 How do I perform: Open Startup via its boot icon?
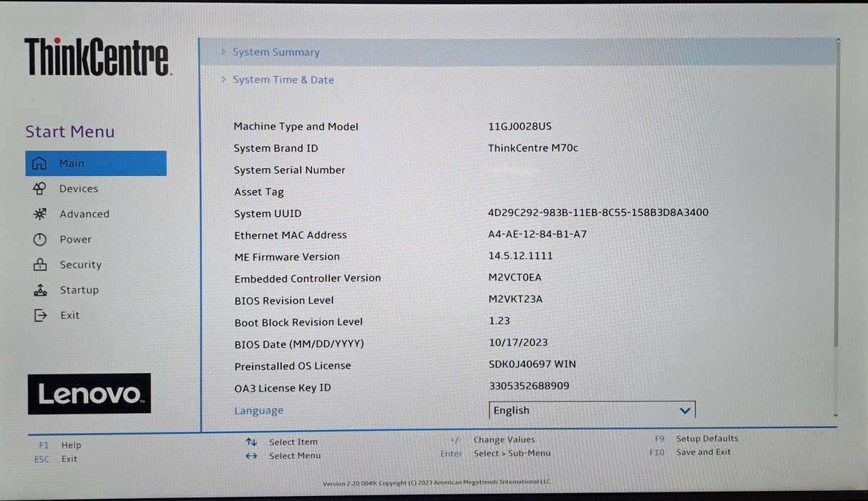tap(40, 290)
